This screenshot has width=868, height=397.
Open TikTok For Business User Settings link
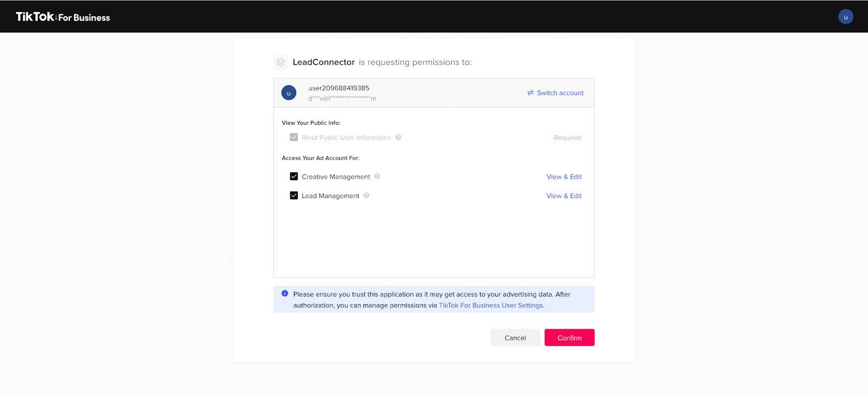coord(491,305)
